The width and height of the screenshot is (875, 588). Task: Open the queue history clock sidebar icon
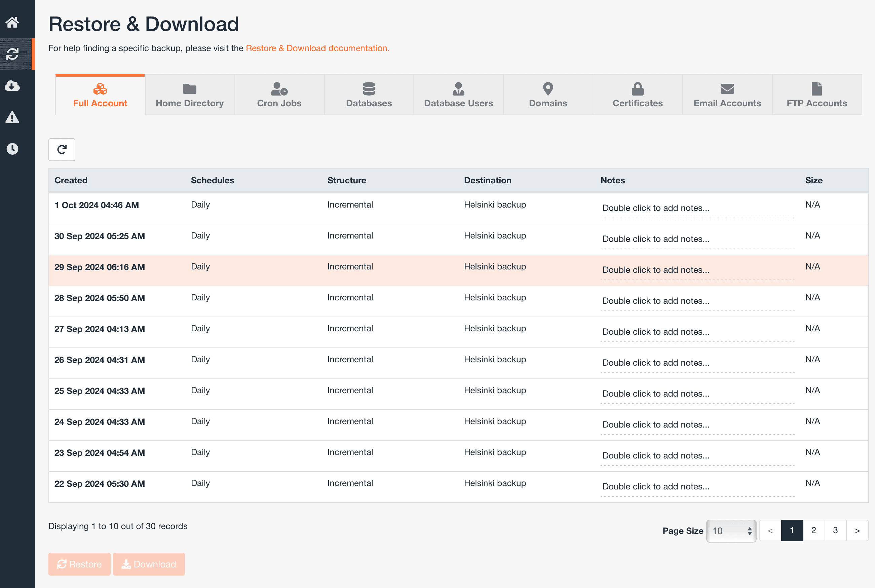coord(12,149)
